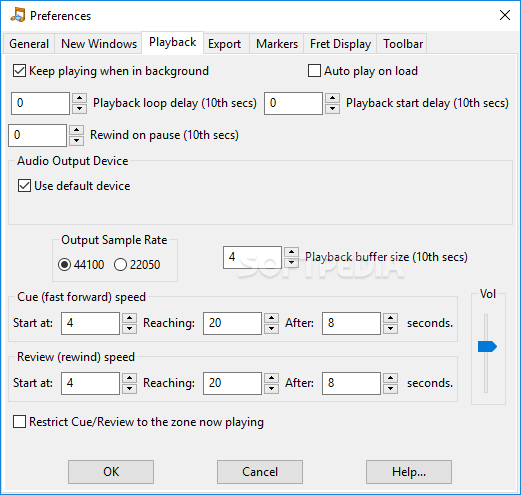Increase Cue speed After seconds value
This screenshot has height=495, width=521.
390,318
